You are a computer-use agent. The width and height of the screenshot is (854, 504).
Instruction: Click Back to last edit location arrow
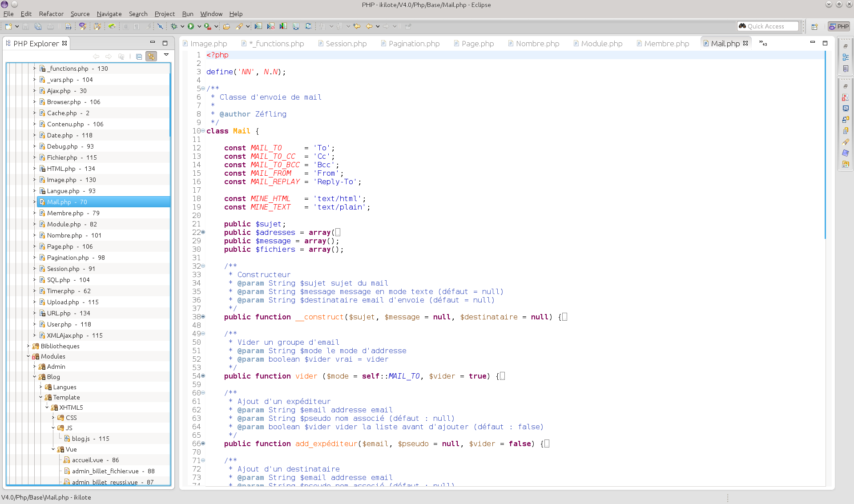pos(357,27)
